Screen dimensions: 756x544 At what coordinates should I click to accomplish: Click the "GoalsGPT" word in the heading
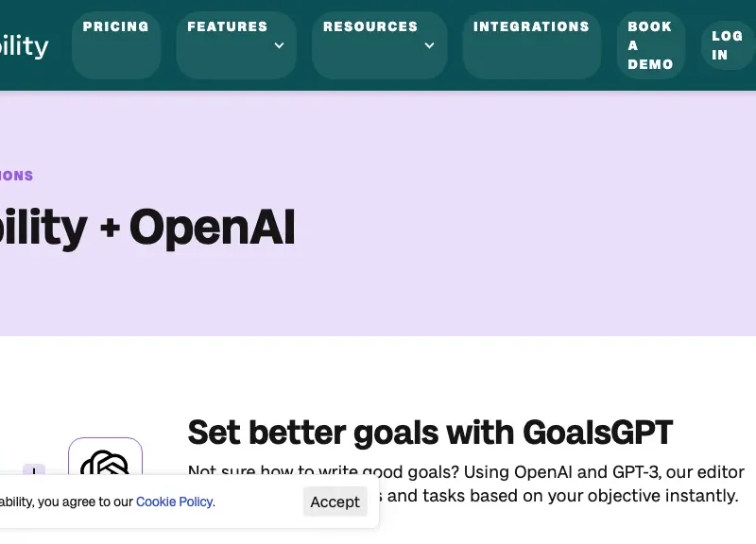pos(597,433)
